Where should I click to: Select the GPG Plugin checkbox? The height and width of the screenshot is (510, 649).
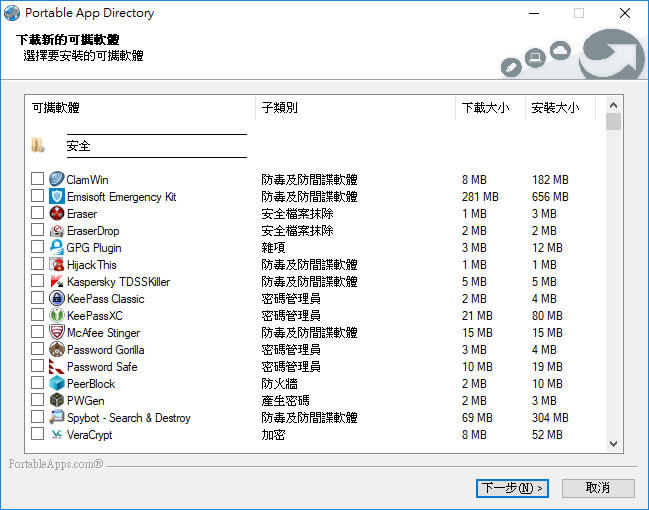[37, 246]
